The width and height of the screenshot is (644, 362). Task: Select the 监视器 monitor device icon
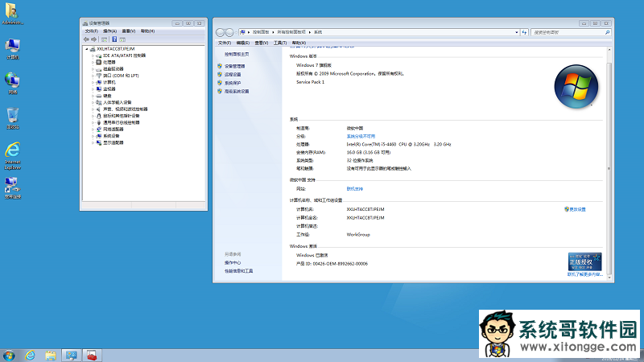[98, 88]
